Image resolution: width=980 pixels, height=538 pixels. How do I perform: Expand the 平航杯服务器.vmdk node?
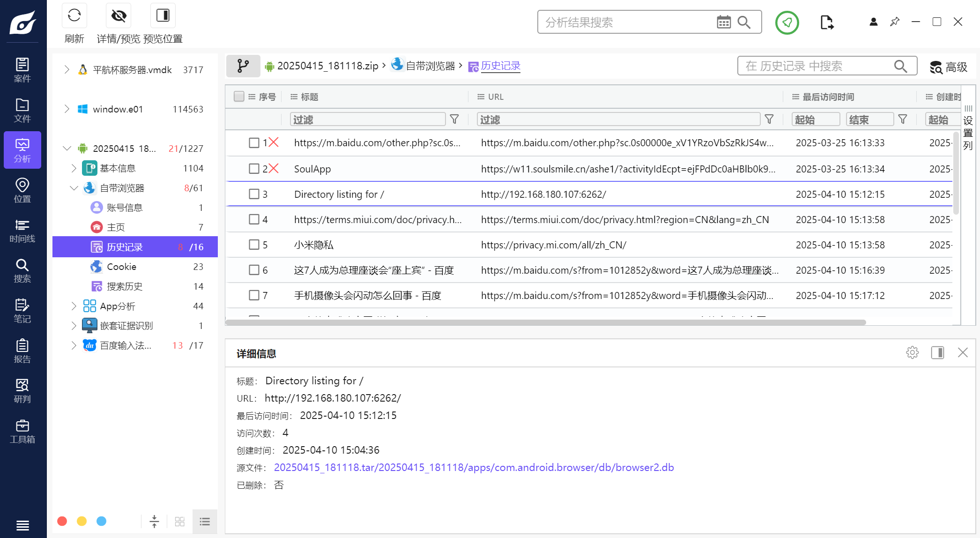(x=67, y=69)
